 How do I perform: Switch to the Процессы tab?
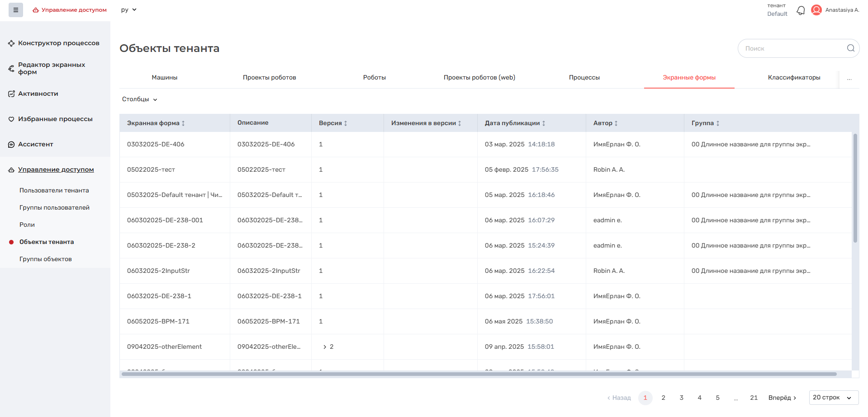[584, 78]
